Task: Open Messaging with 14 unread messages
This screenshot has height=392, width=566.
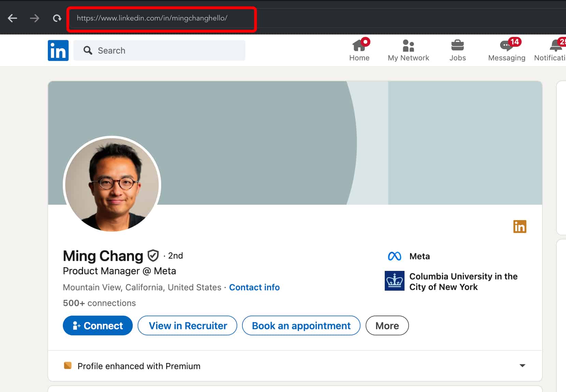Action: click(x=506, y=46)
